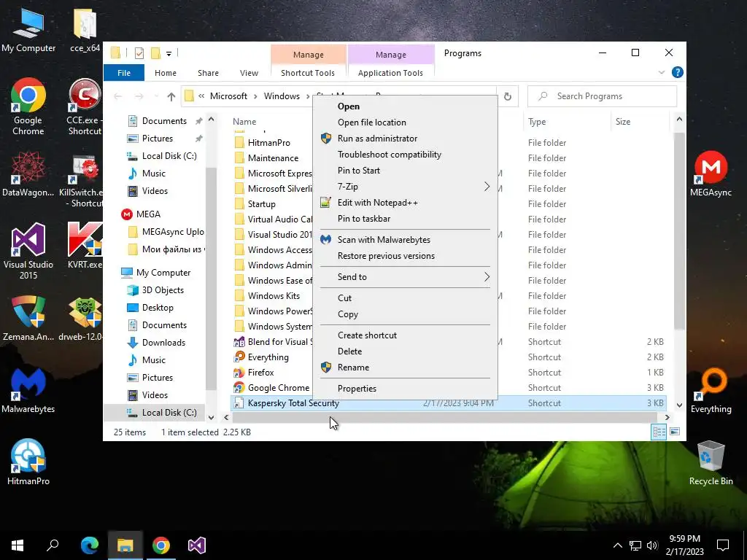Image resolution: width=747 pixels, height=560 pixels.
Task: Click the Explorer help question mark icon
Action: [677, 72]
